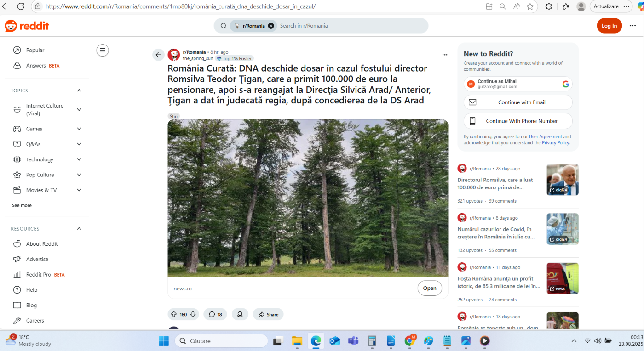The height and width of the screenshot is (351, 644).
Task: Open the news.ro article via Open button
Action: pos(429,288)
